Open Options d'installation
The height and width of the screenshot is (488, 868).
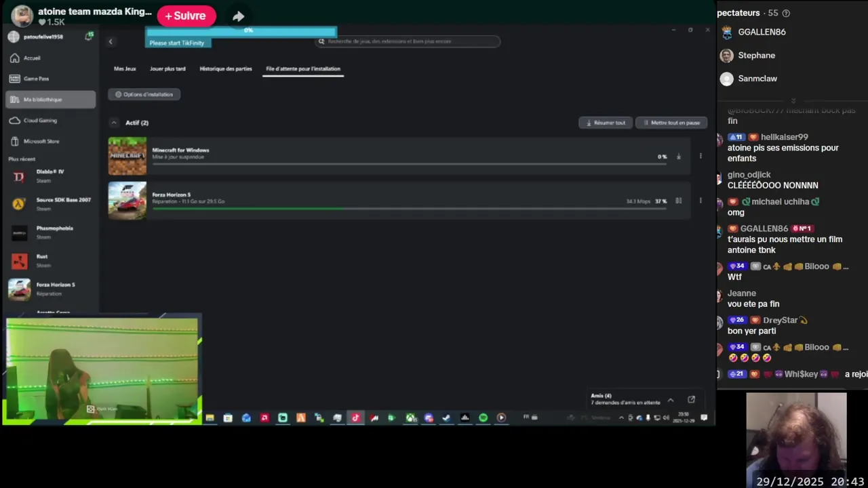144,94
